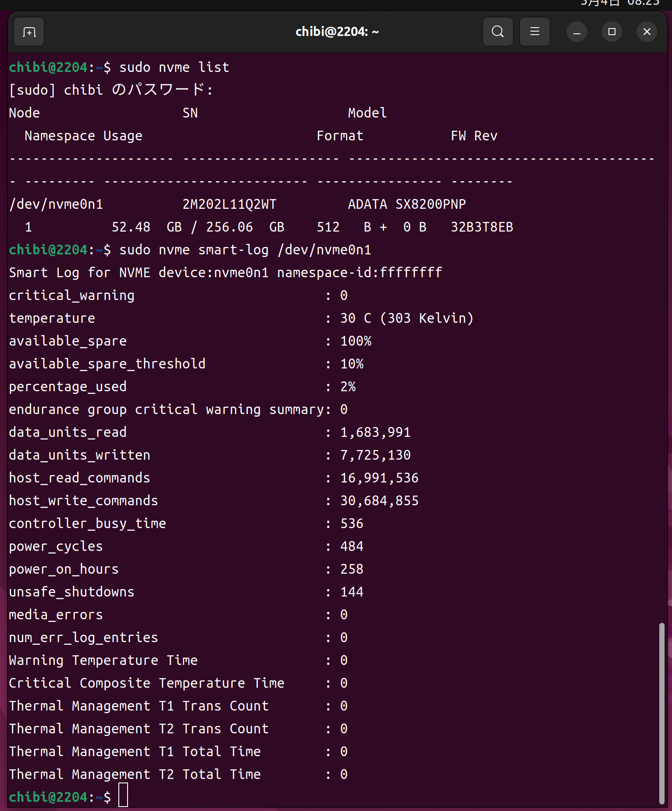This screenshot has width=672, height=811.
Task: Click the unsafe_shutdowns value 144
Action: point(352,592)
